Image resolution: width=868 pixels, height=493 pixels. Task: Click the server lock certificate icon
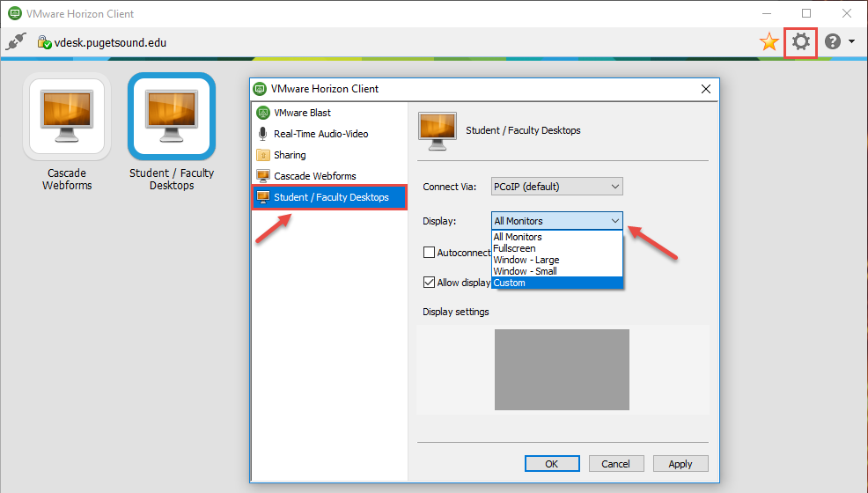(44, 42)
